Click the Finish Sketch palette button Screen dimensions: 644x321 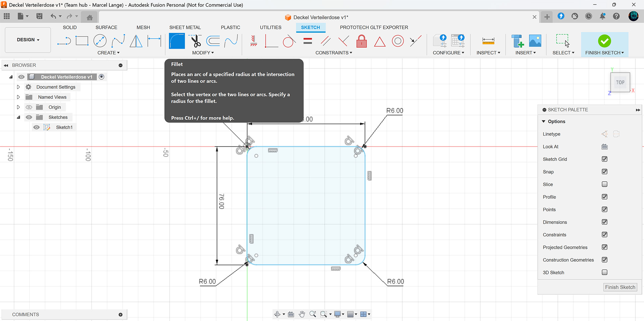click(x=620, y=287)
